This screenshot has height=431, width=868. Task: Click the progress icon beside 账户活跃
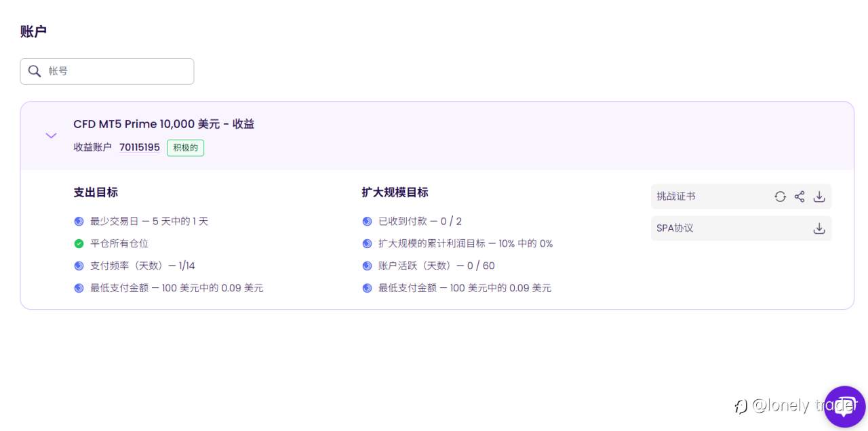[367, 266]
